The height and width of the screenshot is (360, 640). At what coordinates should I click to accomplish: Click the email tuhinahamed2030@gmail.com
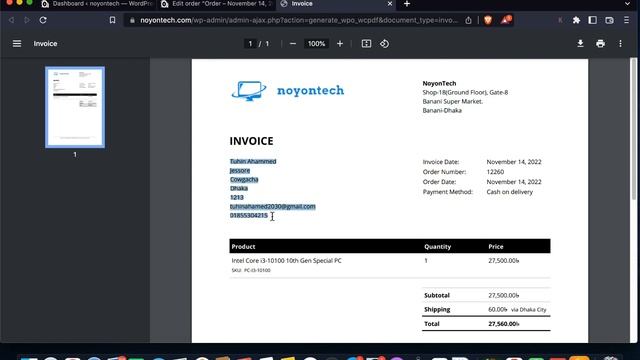click(273, 206)
